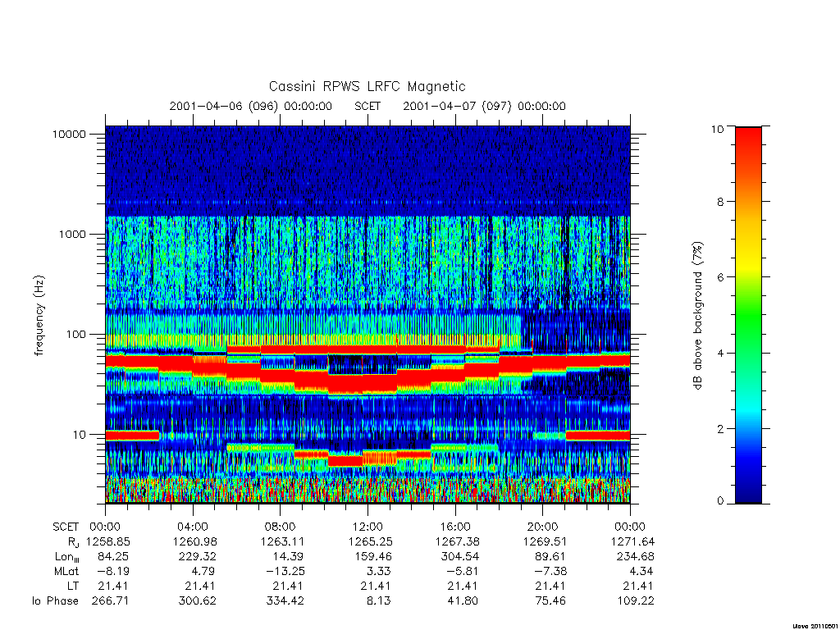
Task: Click the Io Phase value 109.22
Action: click(x=636, y=600)
